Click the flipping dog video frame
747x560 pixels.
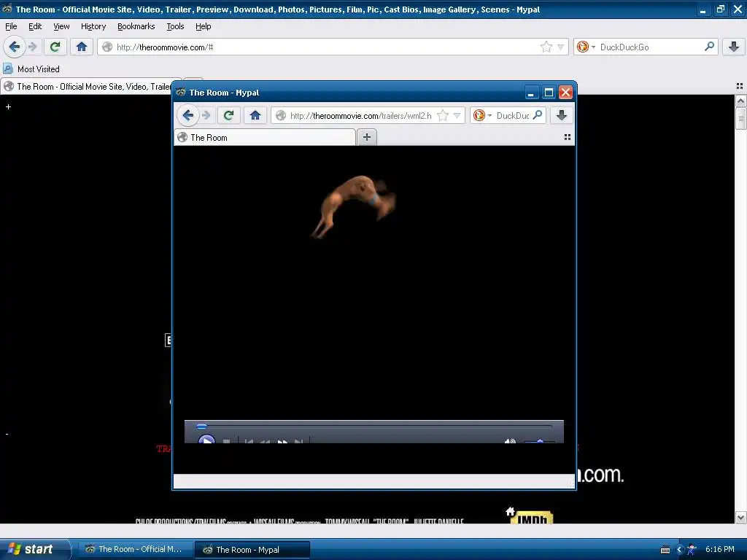click(353, 206)
